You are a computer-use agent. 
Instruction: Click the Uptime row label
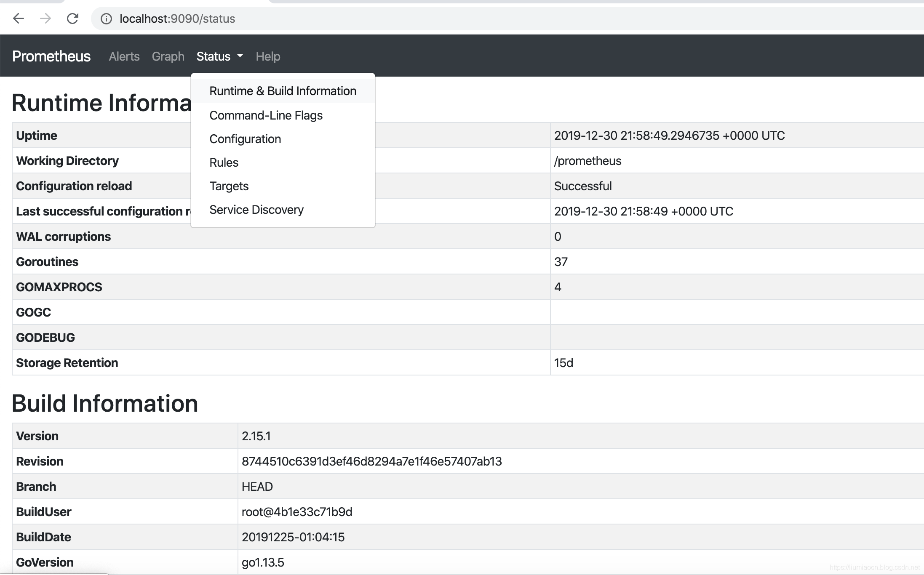pos(37,136)
